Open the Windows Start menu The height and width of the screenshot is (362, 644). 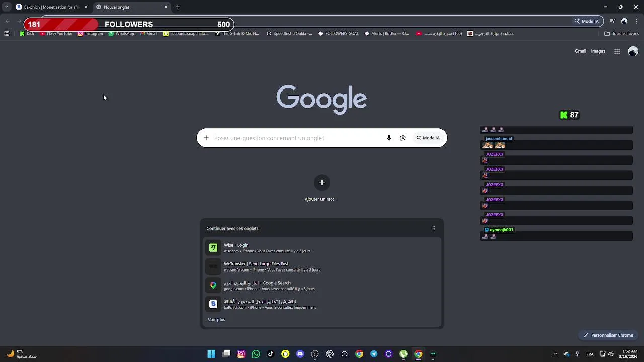(x=211, y=354)
